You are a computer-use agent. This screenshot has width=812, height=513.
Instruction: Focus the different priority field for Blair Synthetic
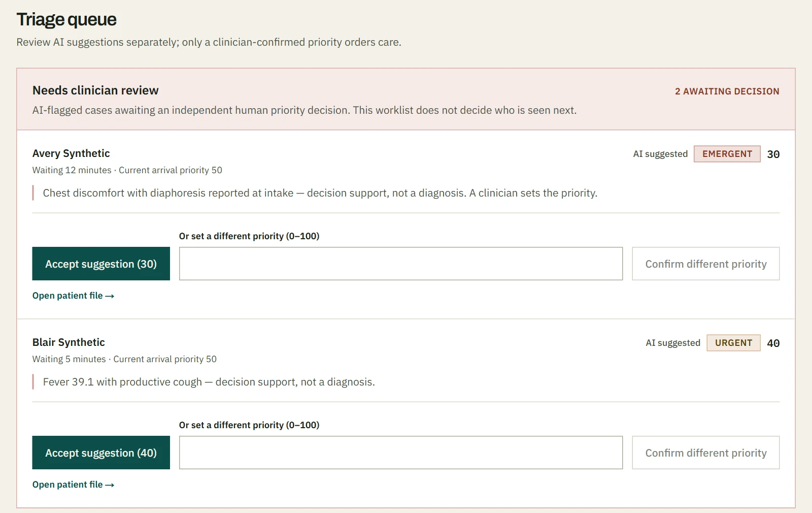click(x=401, y=453)
